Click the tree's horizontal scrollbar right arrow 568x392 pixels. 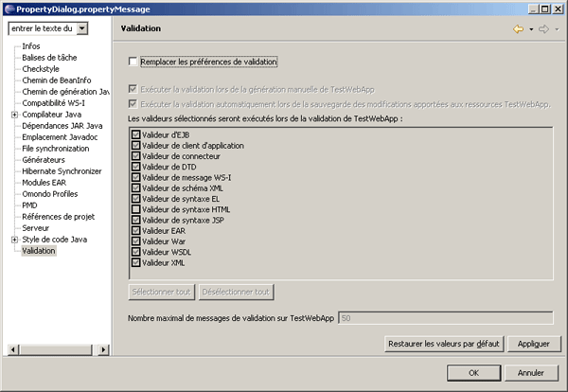point(105,350)
